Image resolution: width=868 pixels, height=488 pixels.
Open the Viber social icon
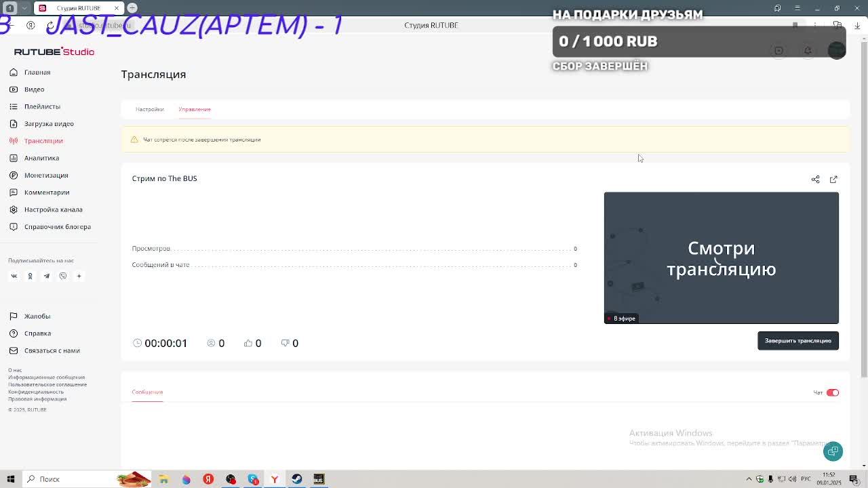click(62, 276)
